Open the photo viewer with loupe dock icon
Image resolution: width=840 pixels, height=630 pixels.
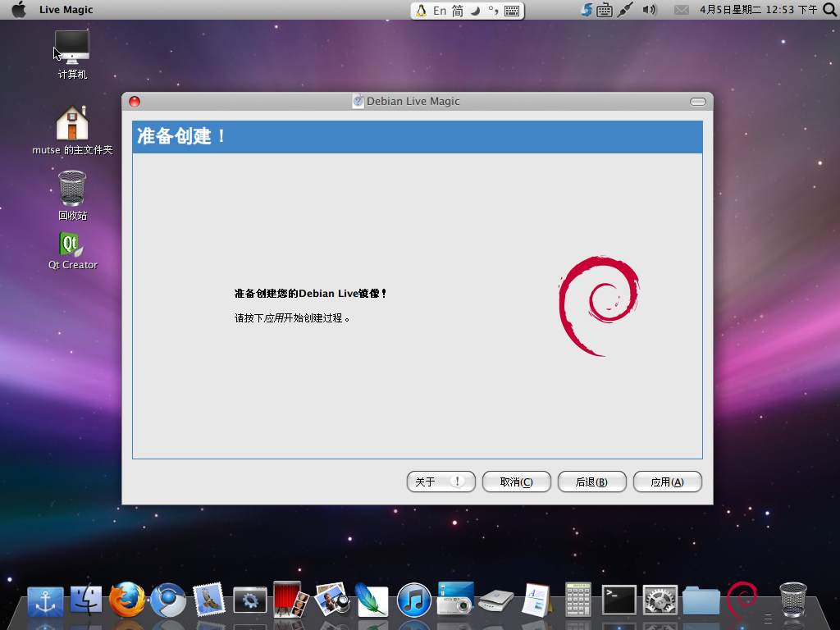(x=331, y=600)
